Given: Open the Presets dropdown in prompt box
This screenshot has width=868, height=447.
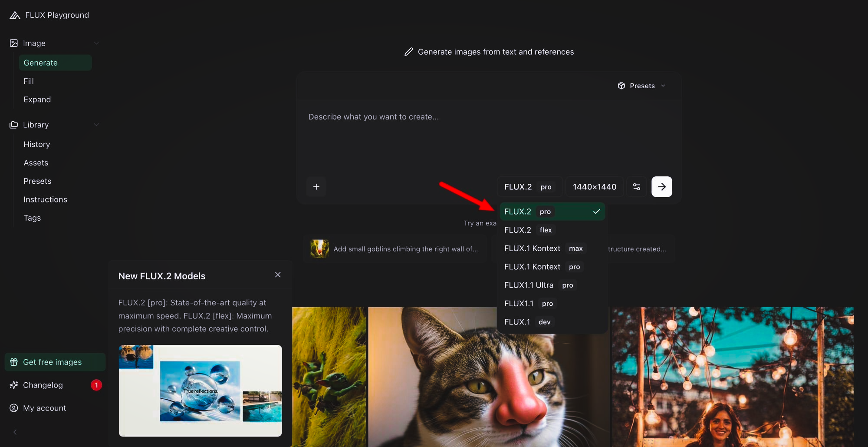Looking at the screenshot, I should coord(641,86).
